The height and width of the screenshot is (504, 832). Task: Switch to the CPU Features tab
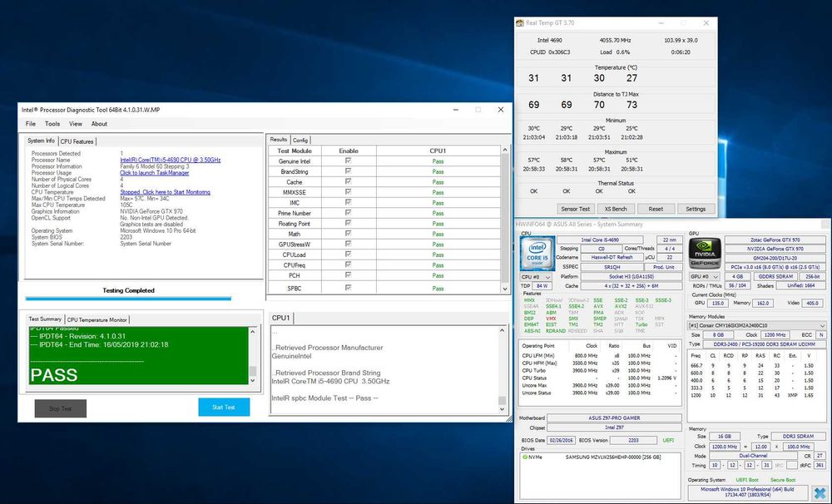(77, 141)
